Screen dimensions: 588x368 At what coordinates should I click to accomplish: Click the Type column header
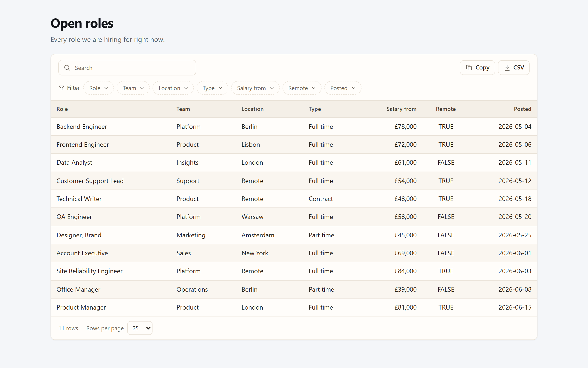click(315, 109)
